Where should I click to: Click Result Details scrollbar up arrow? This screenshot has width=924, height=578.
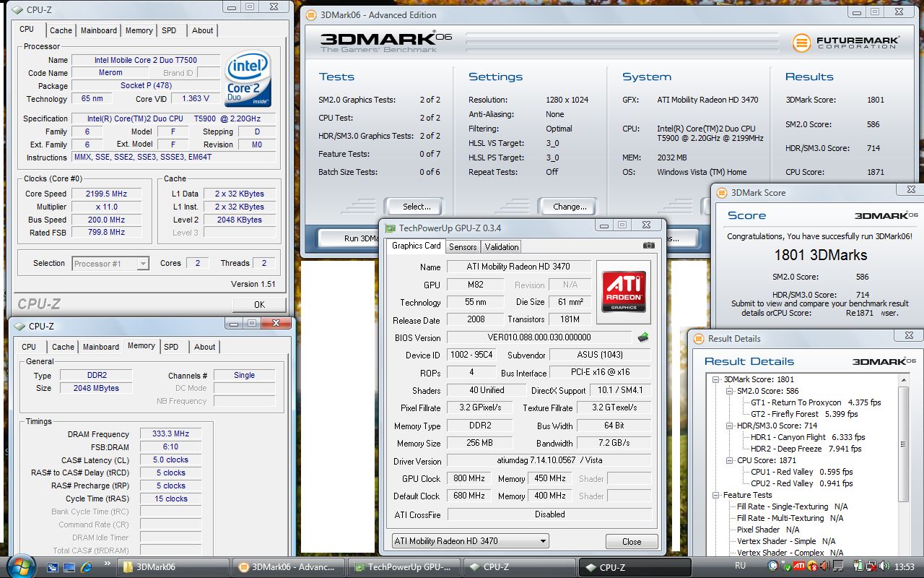click(x=904, y=380)
